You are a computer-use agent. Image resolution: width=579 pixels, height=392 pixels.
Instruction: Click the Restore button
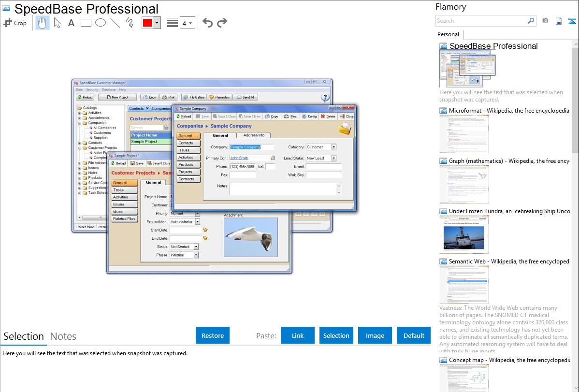coord(213,335)
